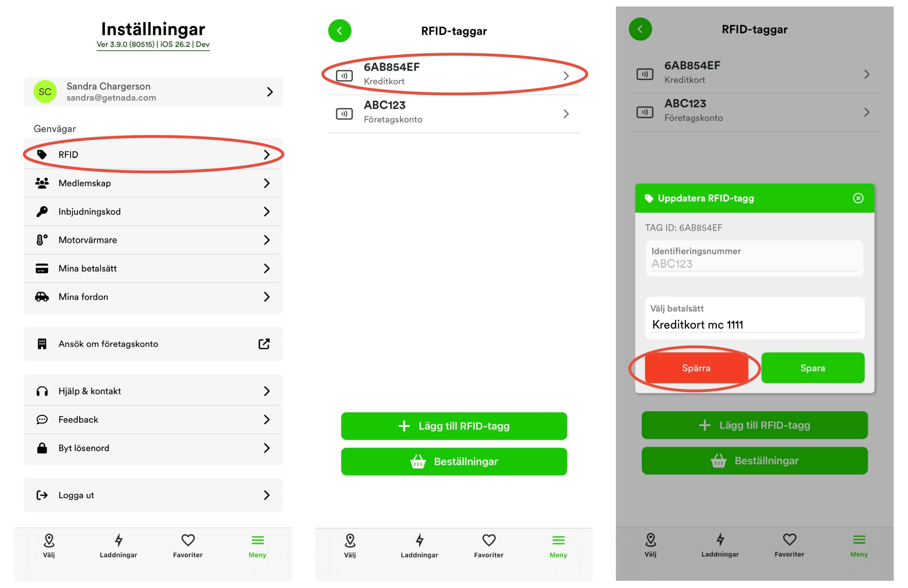Click the Identifieringsnummer input field
This screenshot has width=908, height=588.
tap(755, 258)
